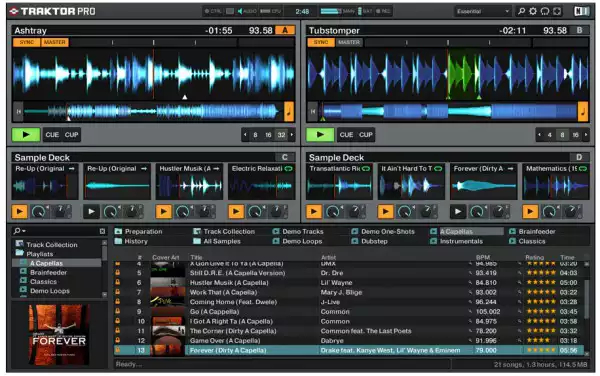Click orange note icon on Deck B stripe
The width and height of the screenshot is (600, 376).
click(x=583, y=111)
